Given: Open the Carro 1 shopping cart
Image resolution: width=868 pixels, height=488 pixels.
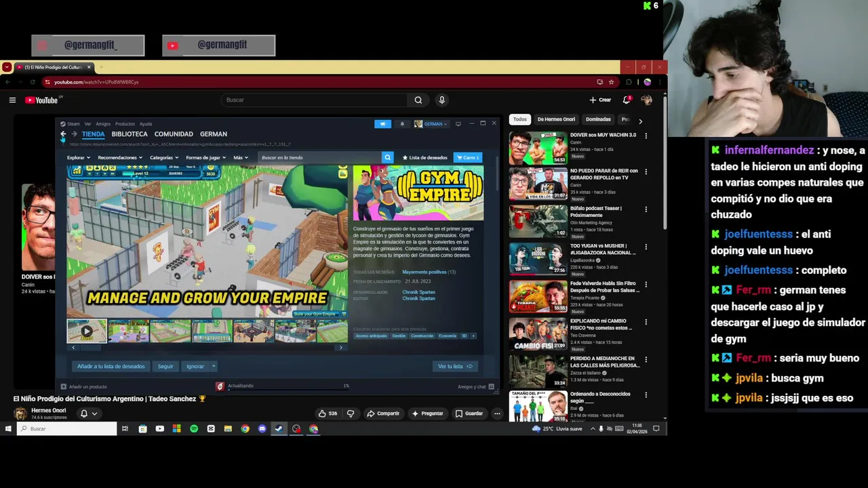Looking at the screenshot, I should click(x=468, y=157).
